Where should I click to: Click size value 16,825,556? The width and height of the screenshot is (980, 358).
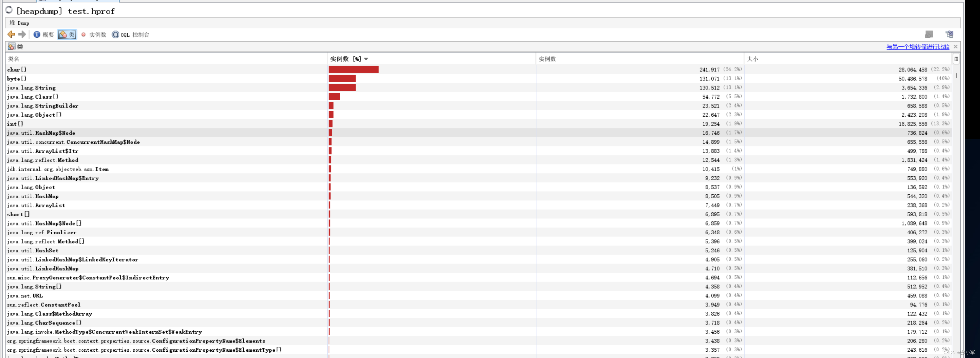[913, 124]
